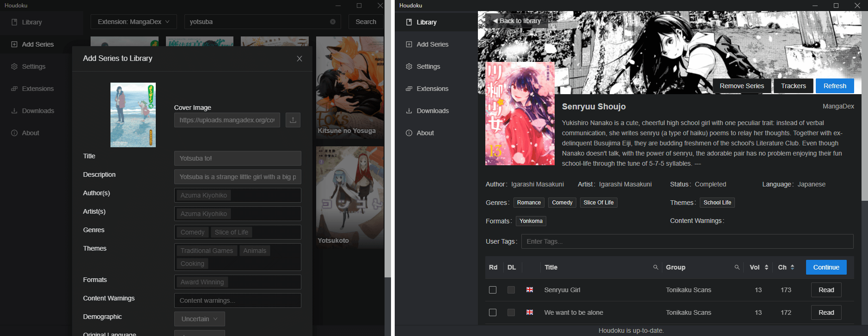This screenshot has width=868, height=336.
Task: Click the Extensions icon in right window
Action: click(409, 89)
